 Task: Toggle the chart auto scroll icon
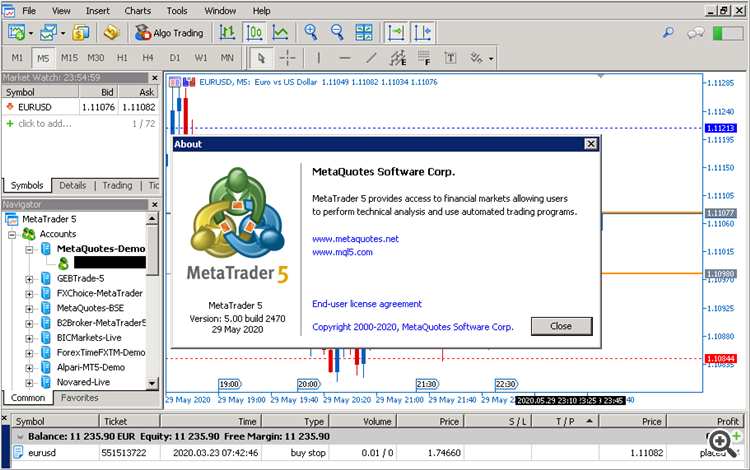(396, 33)
